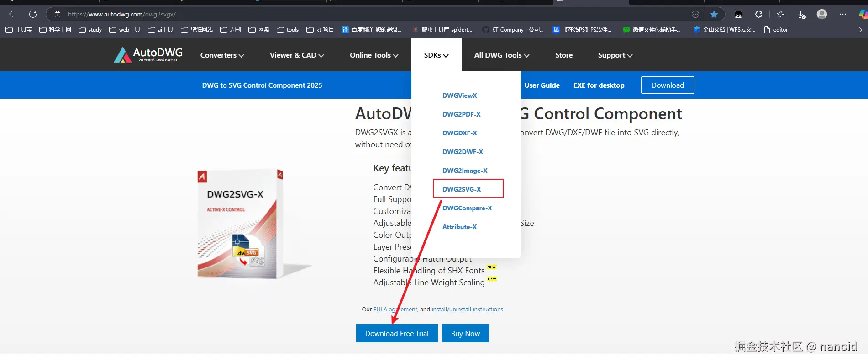The image size is (868, 363).
Task: Open the 工具宝 bookmarks folder
Action: [19, 30]
